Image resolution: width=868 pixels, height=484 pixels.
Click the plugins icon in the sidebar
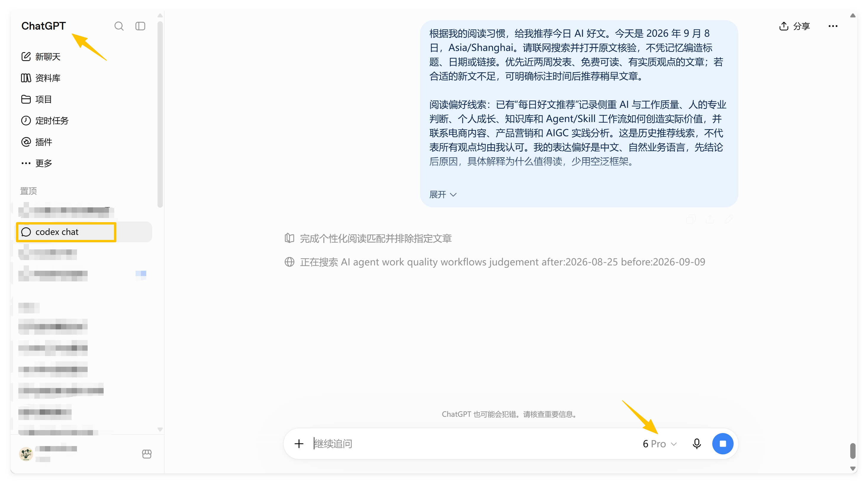26,142
